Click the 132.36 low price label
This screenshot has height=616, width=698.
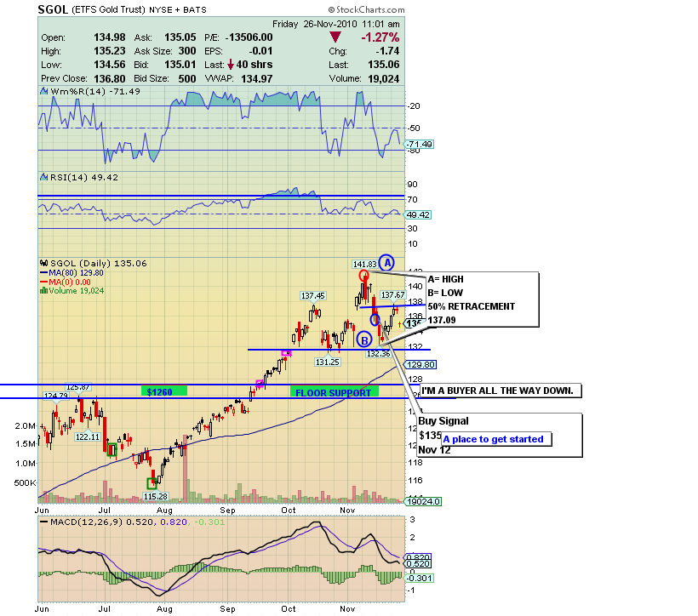point(379,353)
